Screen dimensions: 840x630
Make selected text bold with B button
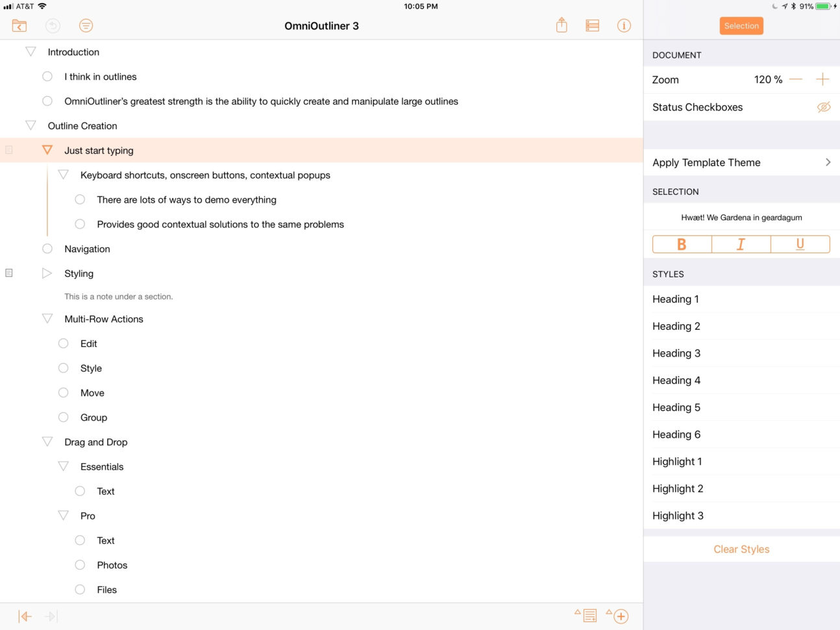point(682,244)
